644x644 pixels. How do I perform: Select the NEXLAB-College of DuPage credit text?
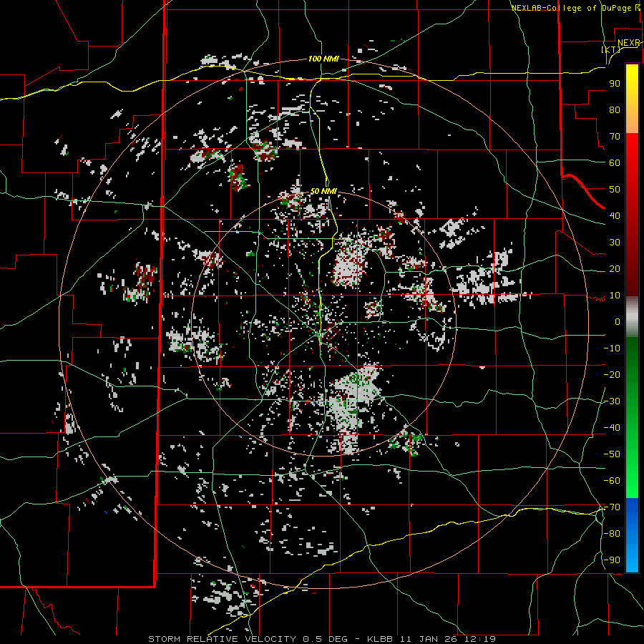tap(575, 8)
